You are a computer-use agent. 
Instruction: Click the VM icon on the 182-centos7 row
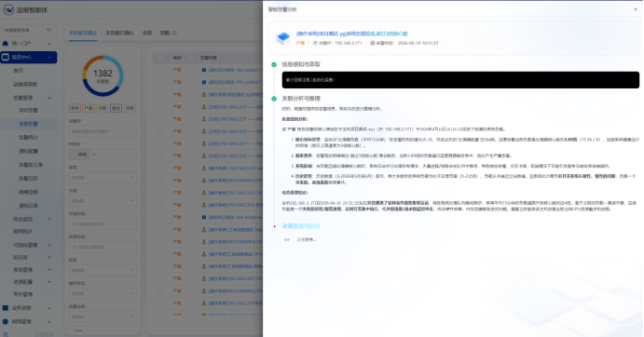pos(204,70)
